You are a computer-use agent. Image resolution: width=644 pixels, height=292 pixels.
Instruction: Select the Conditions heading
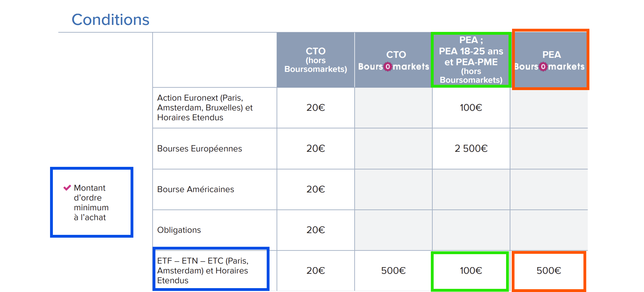(x=110, y=20)
